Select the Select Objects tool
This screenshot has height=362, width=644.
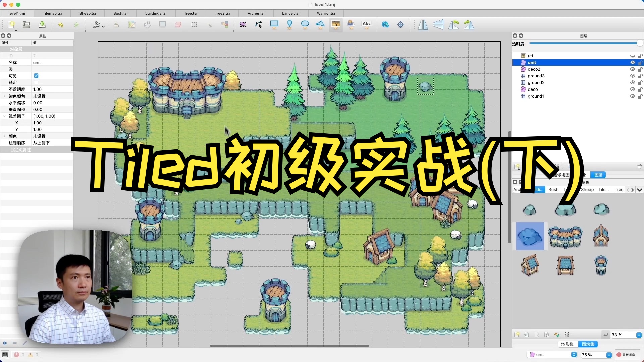[x=243, y=24]
